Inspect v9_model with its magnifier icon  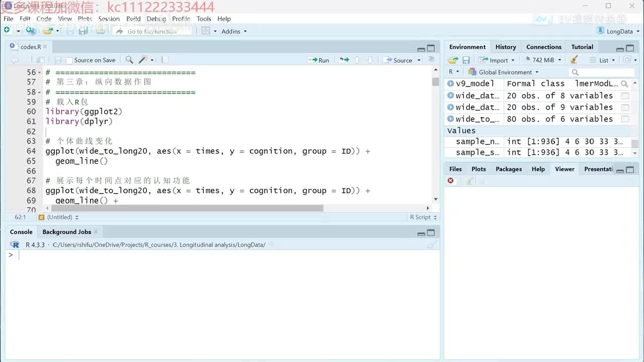point(624,84)
